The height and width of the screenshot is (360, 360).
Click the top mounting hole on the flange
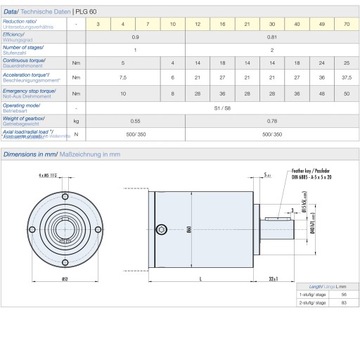click(65, 196)
